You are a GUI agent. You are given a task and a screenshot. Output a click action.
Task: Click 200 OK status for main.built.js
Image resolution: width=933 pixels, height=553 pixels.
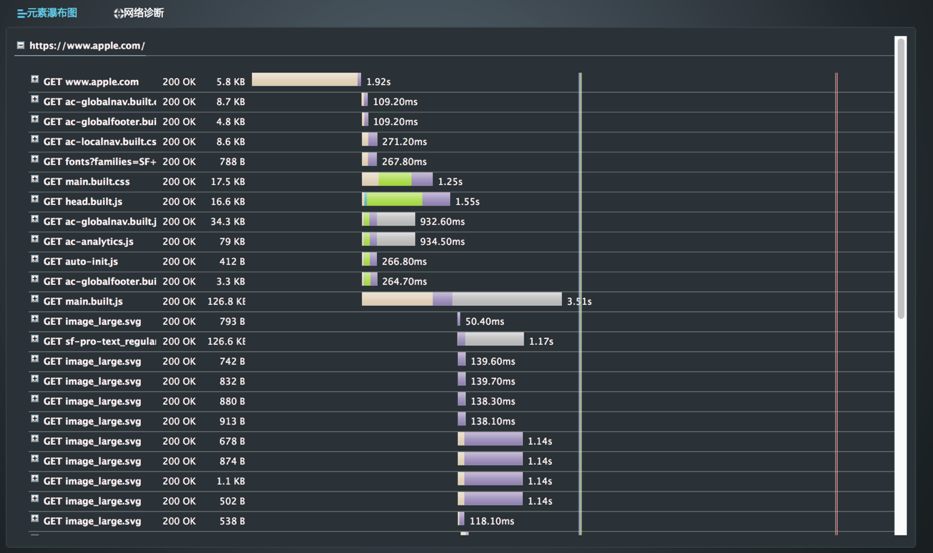tap(179, 301)
